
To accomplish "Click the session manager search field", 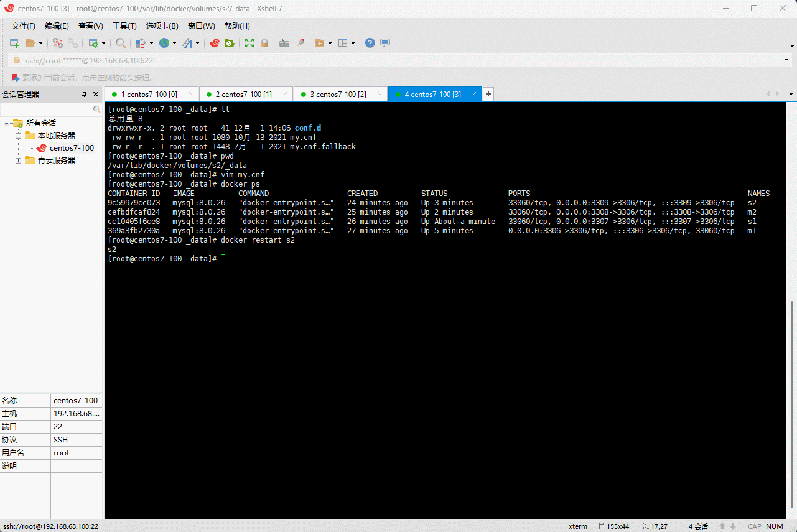I will coord(51,109).
